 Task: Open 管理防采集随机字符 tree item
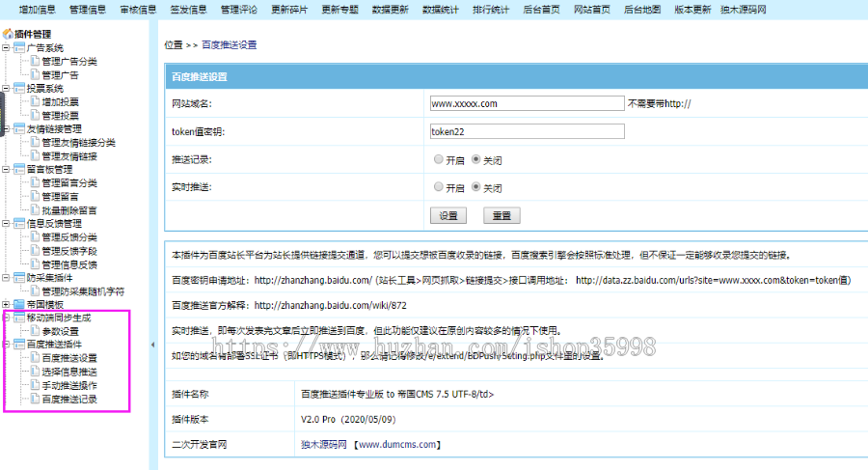coord(83,291)
